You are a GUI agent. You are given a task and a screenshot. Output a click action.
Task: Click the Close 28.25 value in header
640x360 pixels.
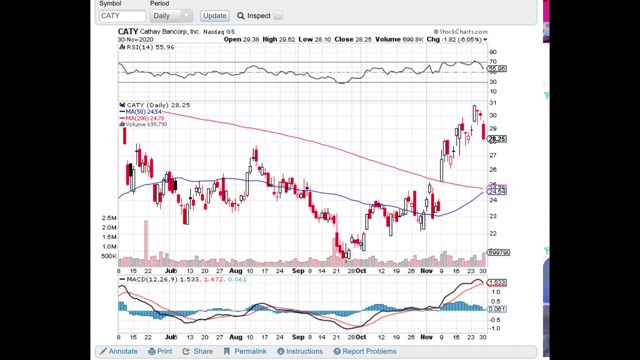coord(353,40)
